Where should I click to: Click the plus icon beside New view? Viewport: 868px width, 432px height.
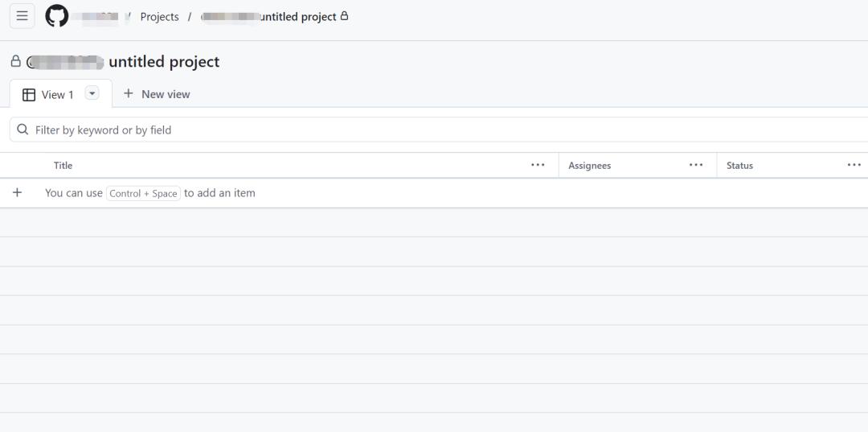[129, 93]
